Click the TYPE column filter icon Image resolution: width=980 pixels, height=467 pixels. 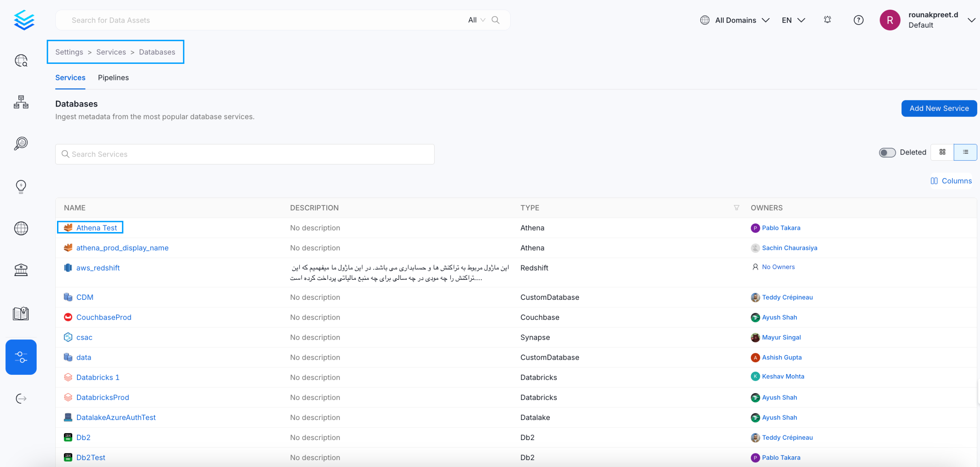(736, 208)
